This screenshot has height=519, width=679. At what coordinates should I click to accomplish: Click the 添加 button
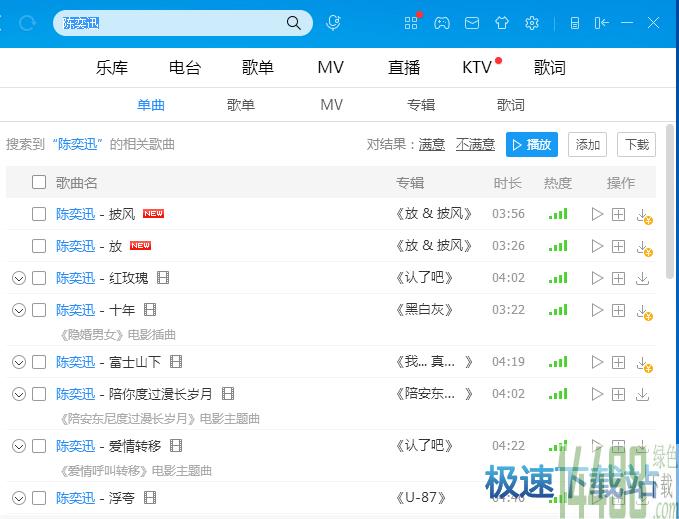pos(587,145)
